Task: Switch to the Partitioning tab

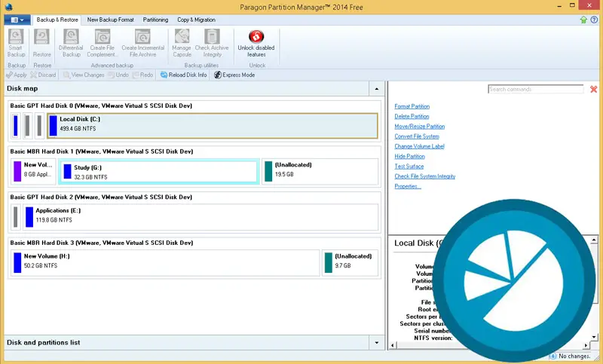Action: click(x=155, y=20)
